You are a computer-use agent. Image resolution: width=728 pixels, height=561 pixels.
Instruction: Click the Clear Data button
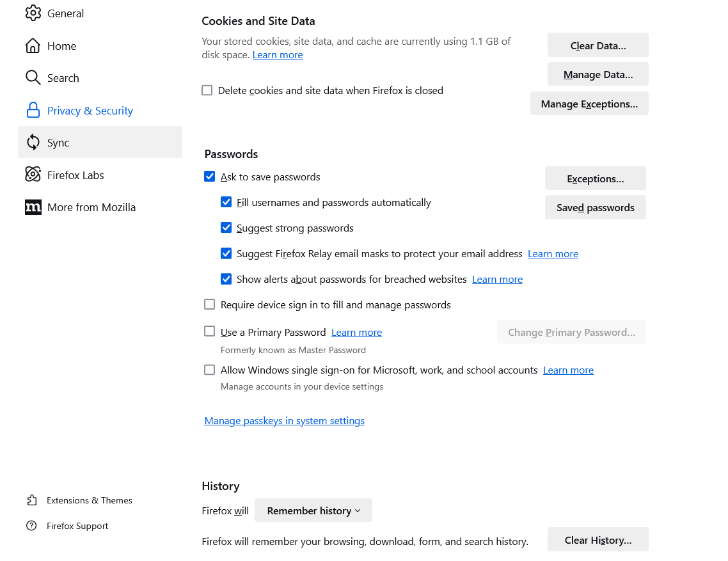597,45
